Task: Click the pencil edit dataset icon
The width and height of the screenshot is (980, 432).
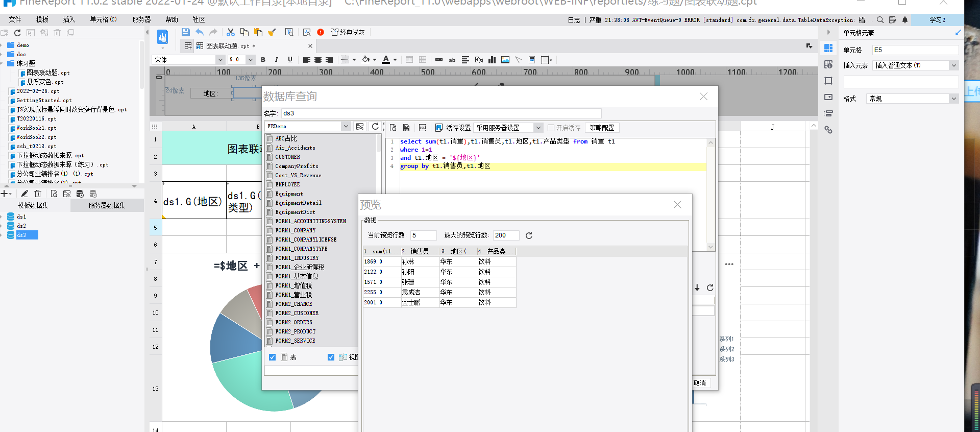Action: 24,194
